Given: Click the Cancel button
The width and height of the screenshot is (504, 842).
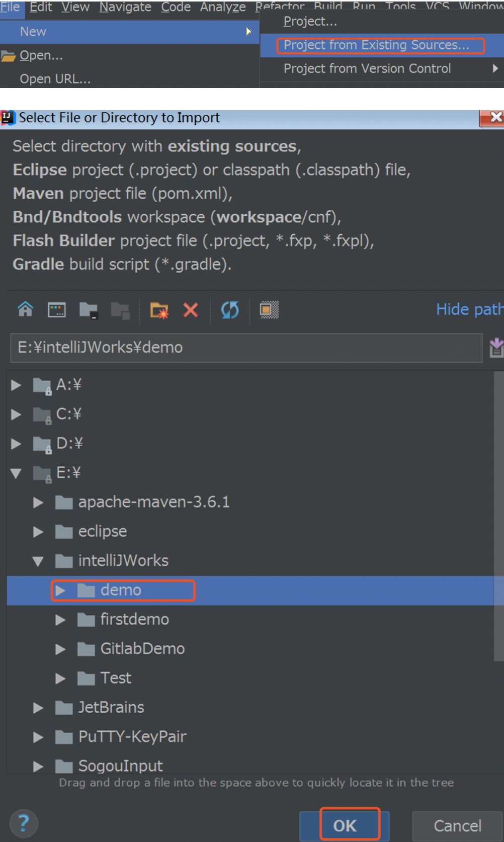Looking at the screenshot, I should (x=458, y=825).
